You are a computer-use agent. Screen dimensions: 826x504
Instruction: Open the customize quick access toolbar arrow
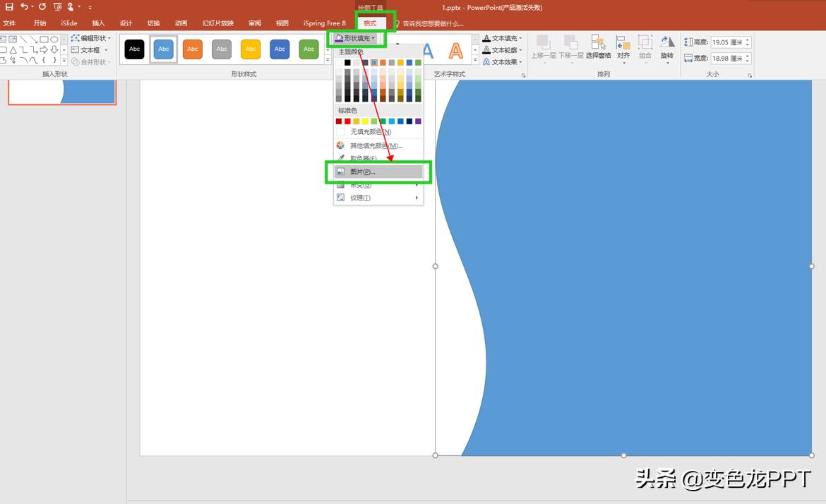[90, 7]
